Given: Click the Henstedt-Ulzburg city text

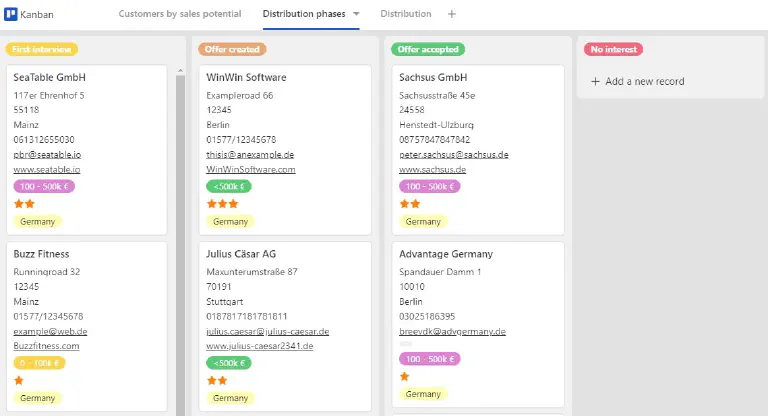Looking at the screenshot, I should 436,125.
